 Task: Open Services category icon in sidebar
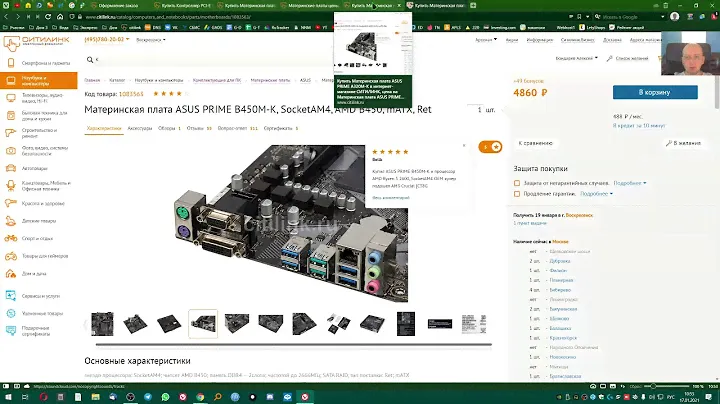click(x=10, y=296)
